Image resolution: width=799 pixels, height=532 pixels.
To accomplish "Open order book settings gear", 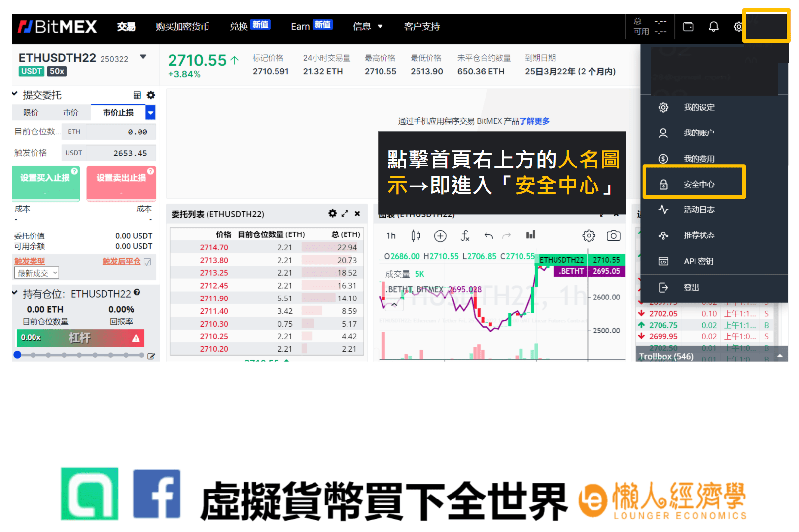I will [333, 213].
